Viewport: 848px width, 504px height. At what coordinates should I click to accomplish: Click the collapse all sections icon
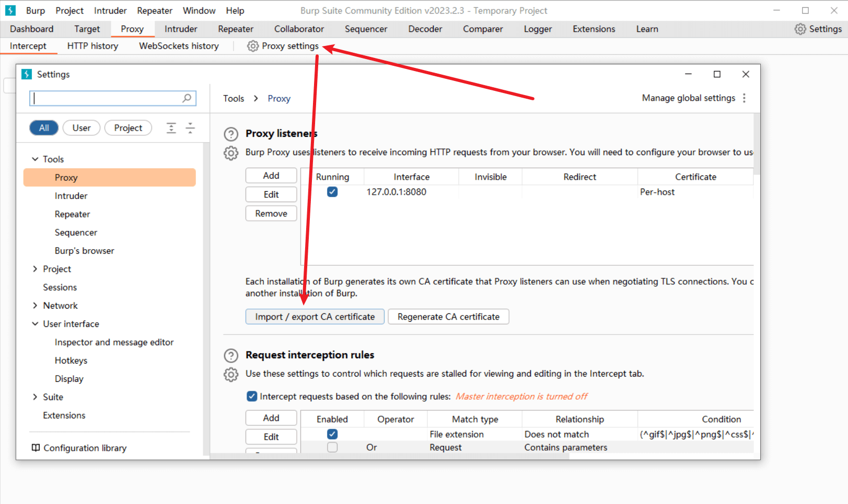(190, 128)
